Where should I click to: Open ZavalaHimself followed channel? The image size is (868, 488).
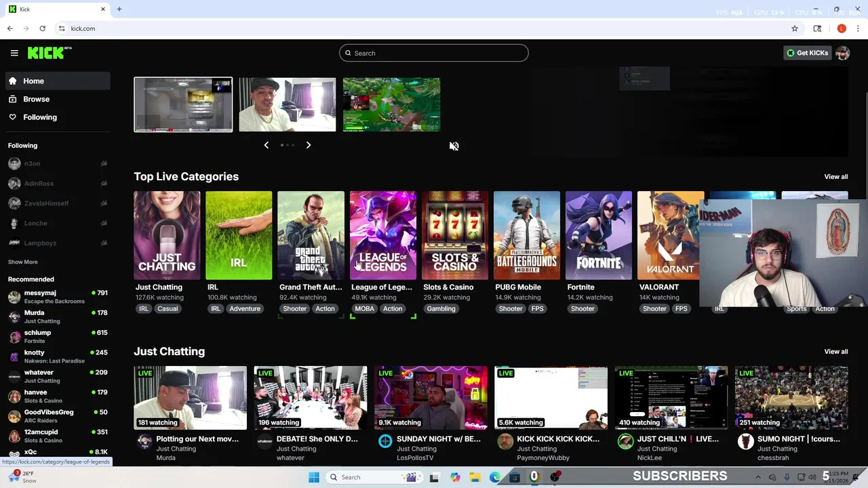(x=58, y=203)
